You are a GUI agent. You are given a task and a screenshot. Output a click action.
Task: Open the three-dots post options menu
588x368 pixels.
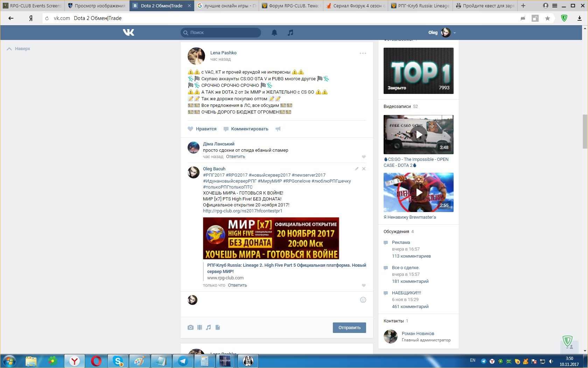pyautogui.click(x=363, y=53)
